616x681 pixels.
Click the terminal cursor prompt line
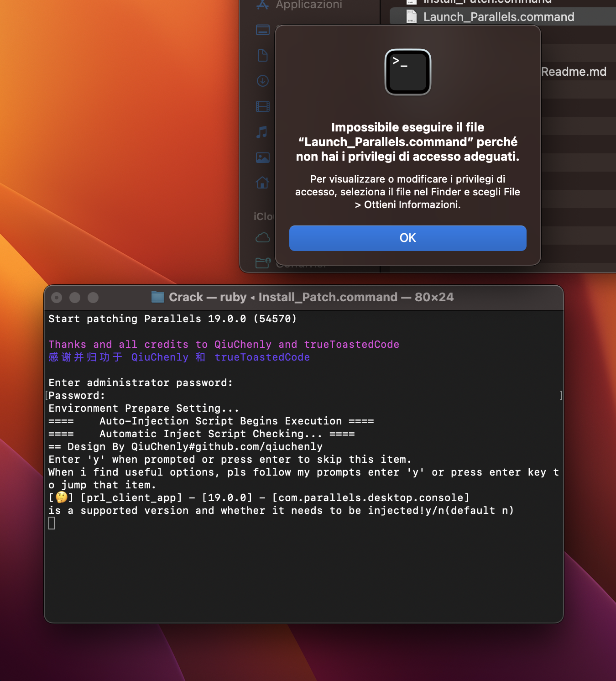click(52, 523)
